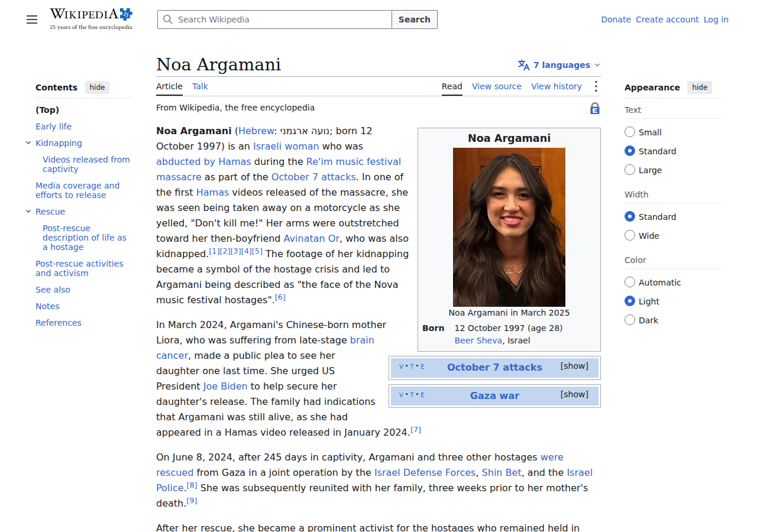Open the View source tab

point(497,86)
